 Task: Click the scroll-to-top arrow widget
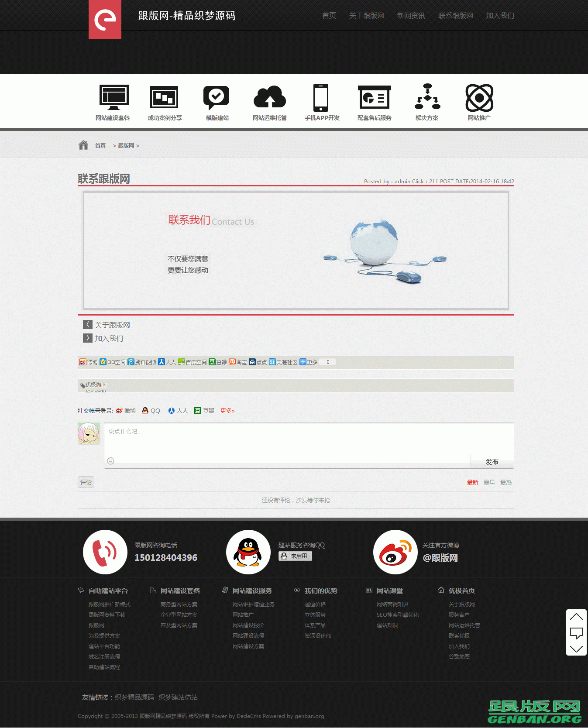click(x=576, y=617)
